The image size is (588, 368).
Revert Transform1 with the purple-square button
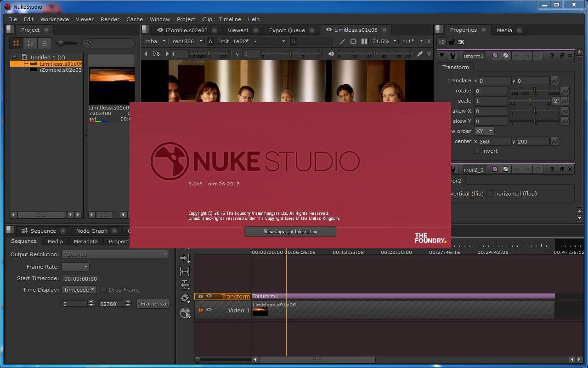tap(495, 56)
